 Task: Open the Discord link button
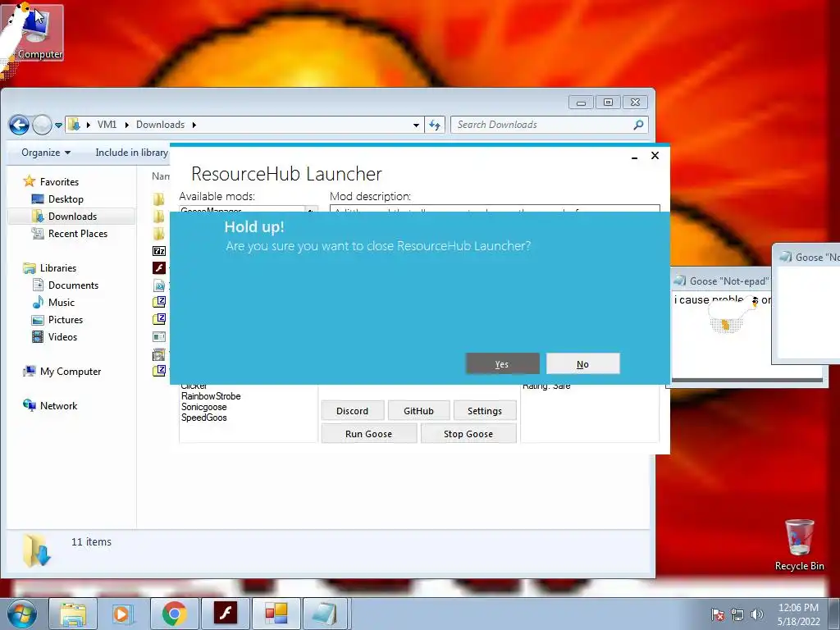pos(353,411)
